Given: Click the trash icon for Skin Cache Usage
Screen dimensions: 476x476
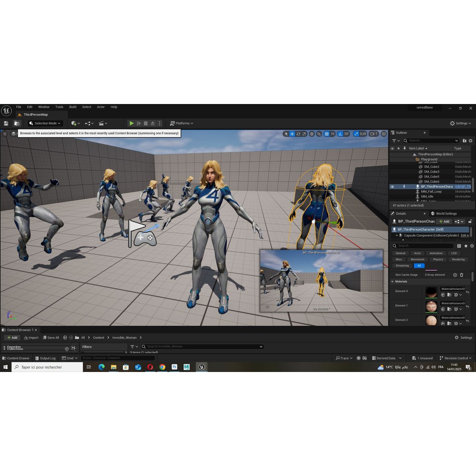Looking at the screenshot, I should [461, 275].
